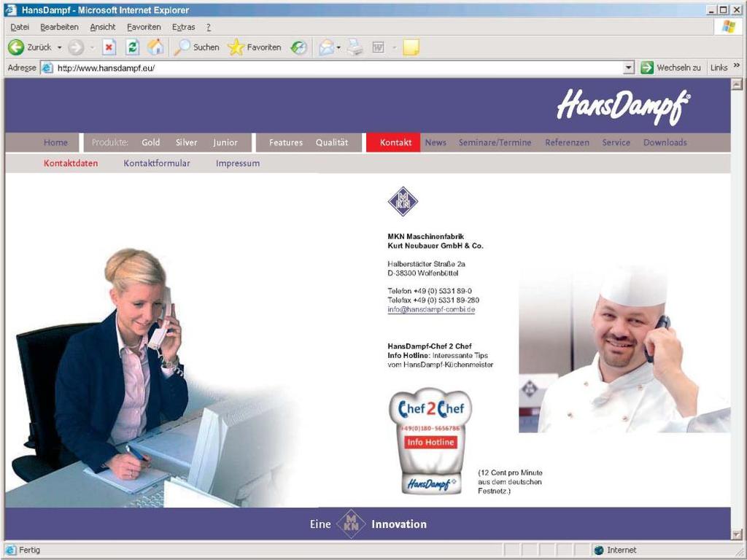Image resolution: width=747 pixels, height=560 pixels.
Task: Open the Service page
Action: (x=616, y=142)
